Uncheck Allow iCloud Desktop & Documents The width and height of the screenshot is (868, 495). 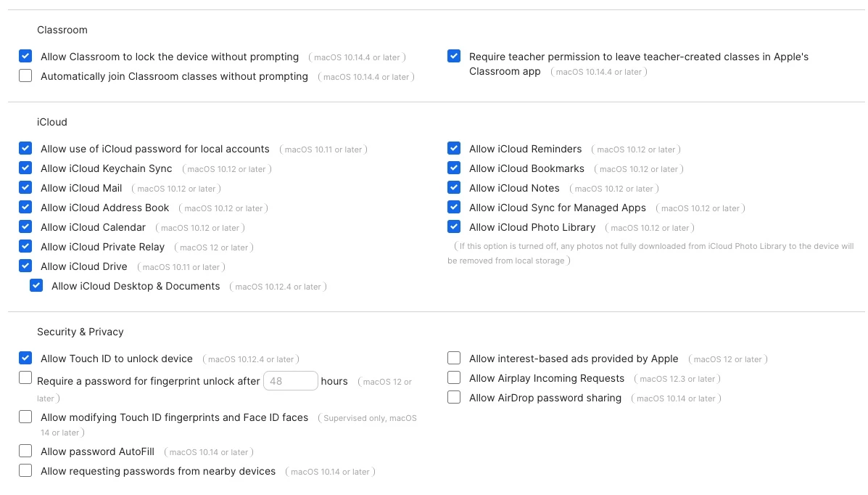(x=36, y=285)
